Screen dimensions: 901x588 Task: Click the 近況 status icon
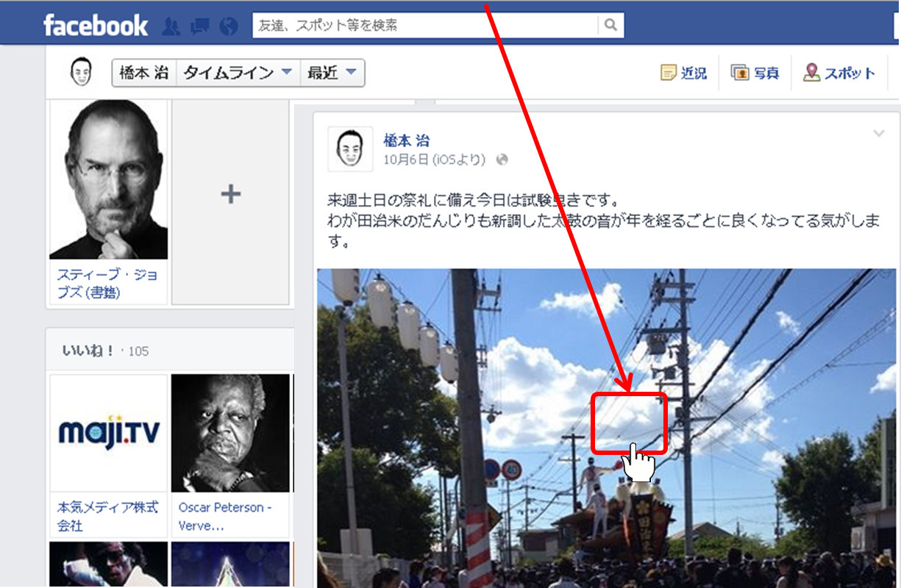pos(669,73)
